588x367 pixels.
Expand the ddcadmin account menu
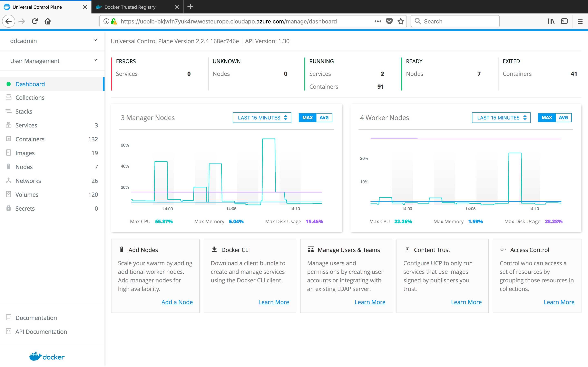pos(95,40)
